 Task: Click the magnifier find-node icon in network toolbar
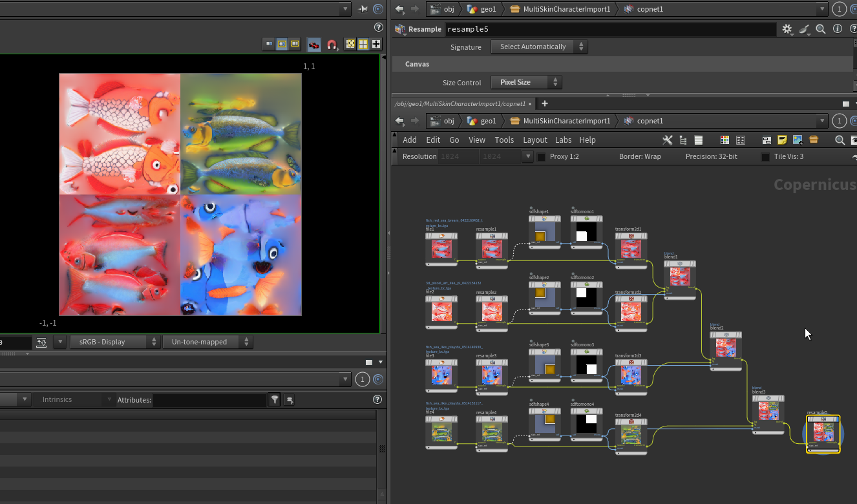tap(840, 140)
